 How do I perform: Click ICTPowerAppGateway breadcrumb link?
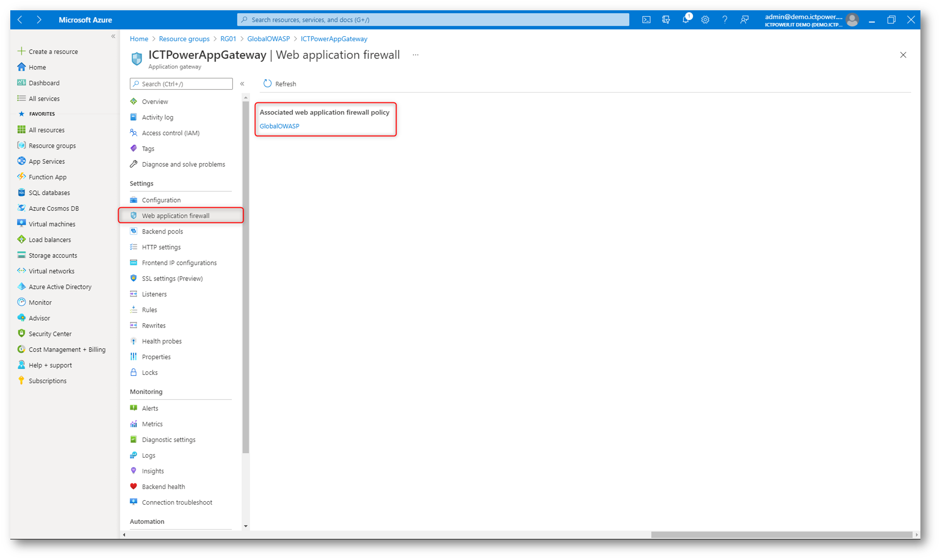334,39
